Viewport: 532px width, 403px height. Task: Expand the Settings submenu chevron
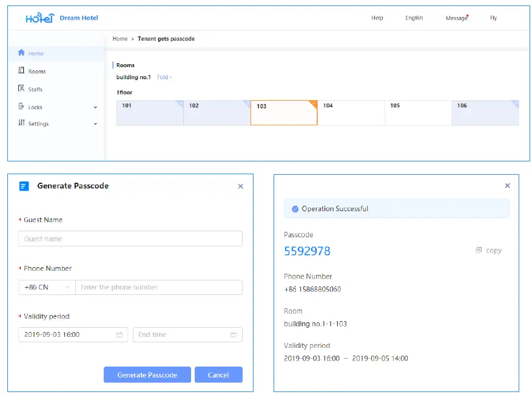95,124
